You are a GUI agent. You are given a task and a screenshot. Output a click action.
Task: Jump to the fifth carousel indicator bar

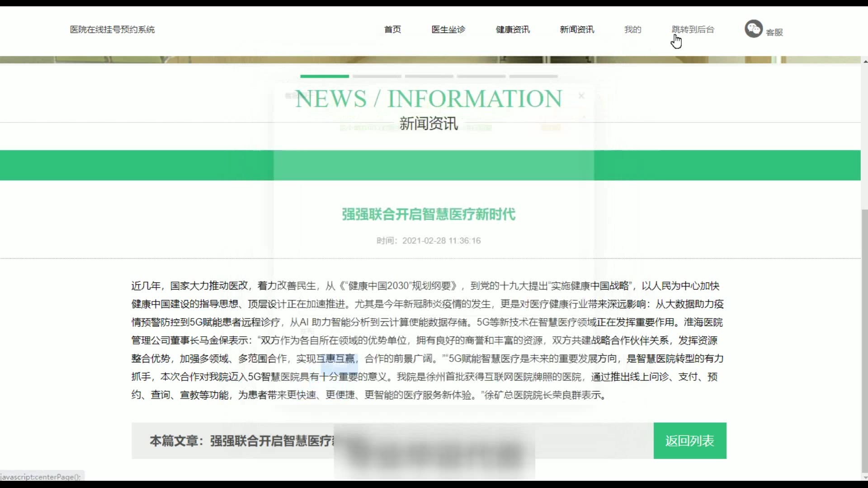pos(533,76)
